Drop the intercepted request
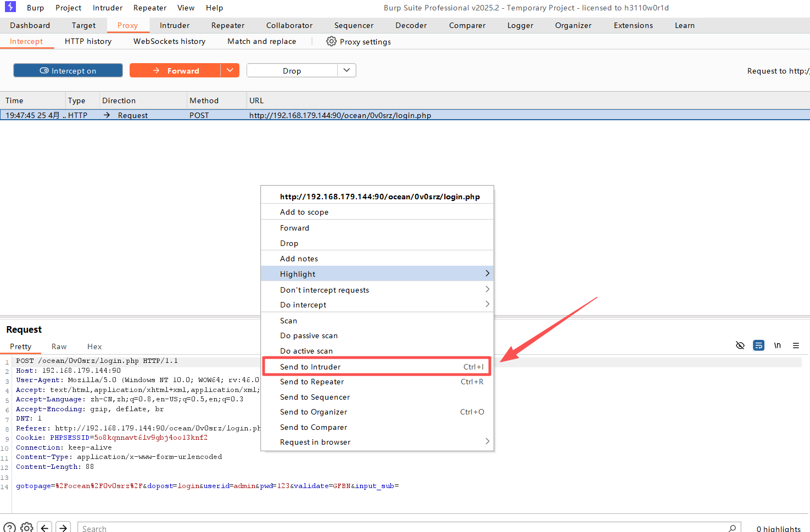This screenshot has width=810, height=532. (292, 70)
